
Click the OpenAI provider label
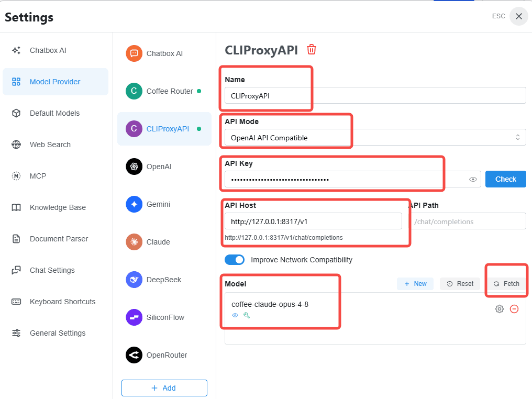click(159, 167)
